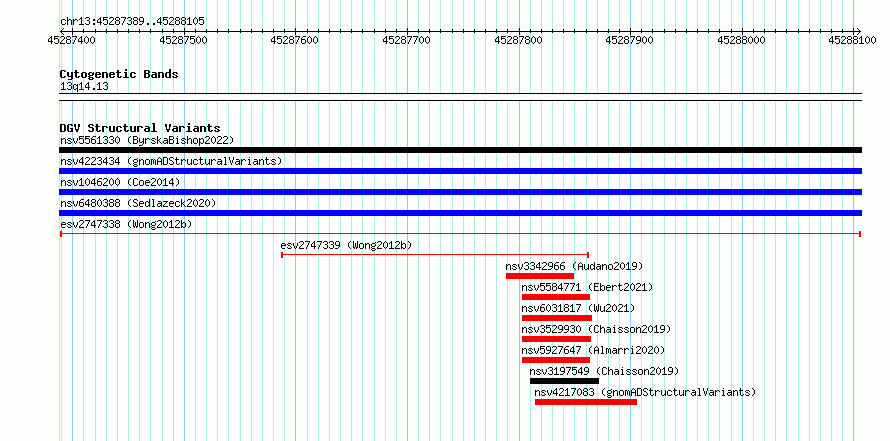Click the esv2747339 (Wong2012b) label
The height and width of the screenshot is (441, 890).
point(346,245)
